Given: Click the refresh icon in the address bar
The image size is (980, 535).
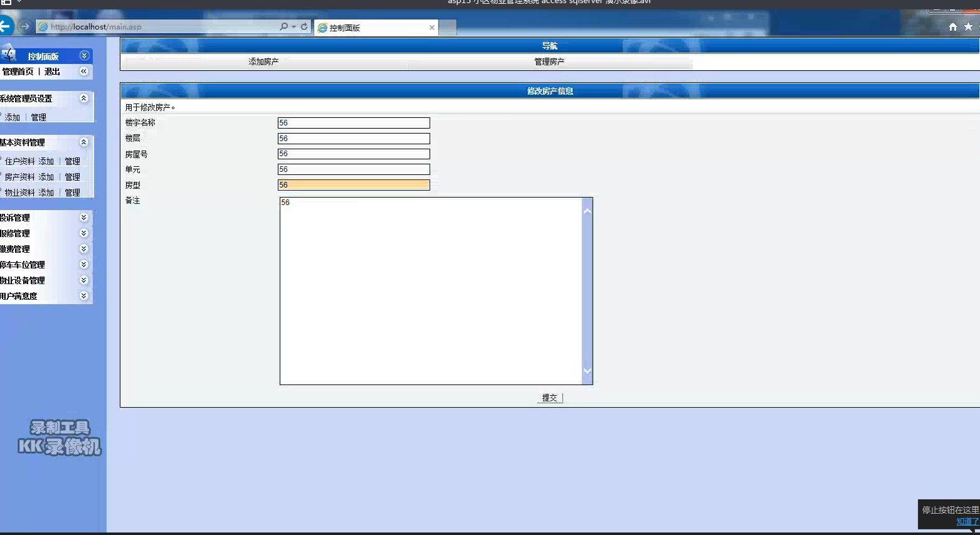Looking at the screenshot, I should [x=304, y=26].
